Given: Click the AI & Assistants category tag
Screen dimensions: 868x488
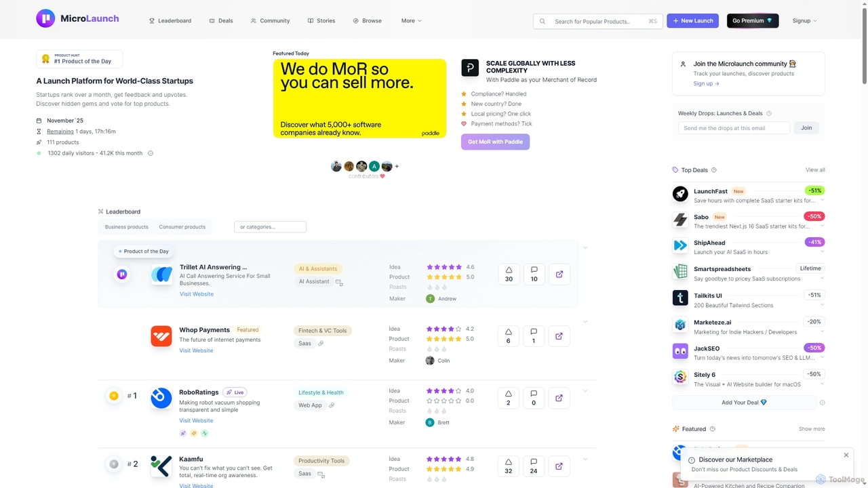Looking at the screenshot, I should [x=318, y=268].
